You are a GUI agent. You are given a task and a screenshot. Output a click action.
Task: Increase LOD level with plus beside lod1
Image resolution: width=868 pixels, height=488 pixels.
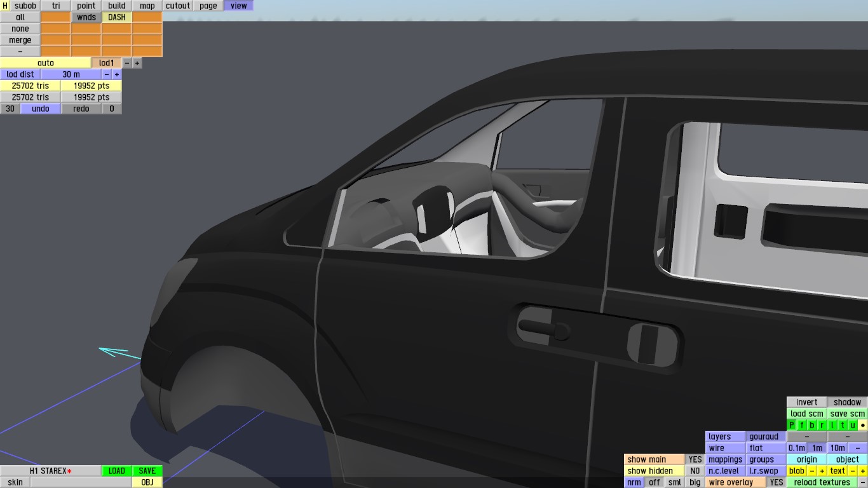tap(137, 63)
